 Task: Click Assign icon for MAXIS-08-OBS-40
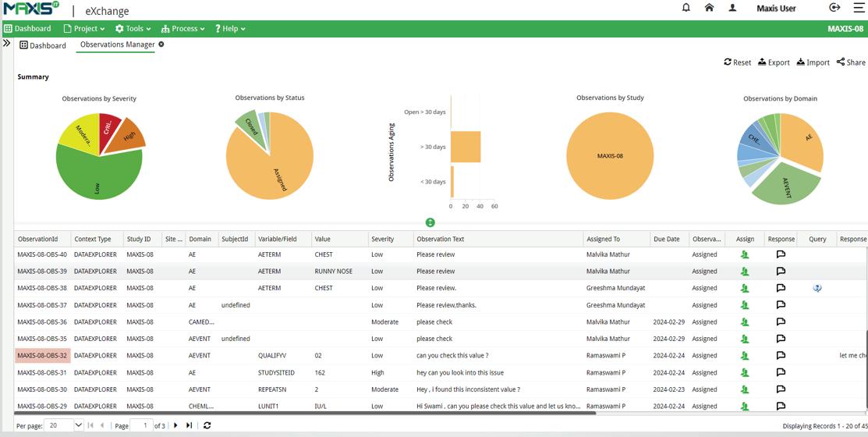(x=745, y=254)
